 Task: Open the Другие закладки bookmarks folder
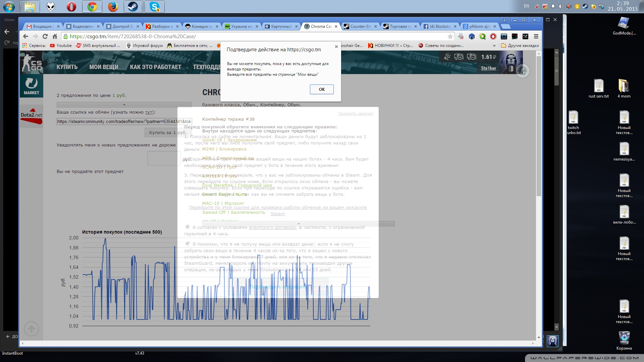coord(520,46)
